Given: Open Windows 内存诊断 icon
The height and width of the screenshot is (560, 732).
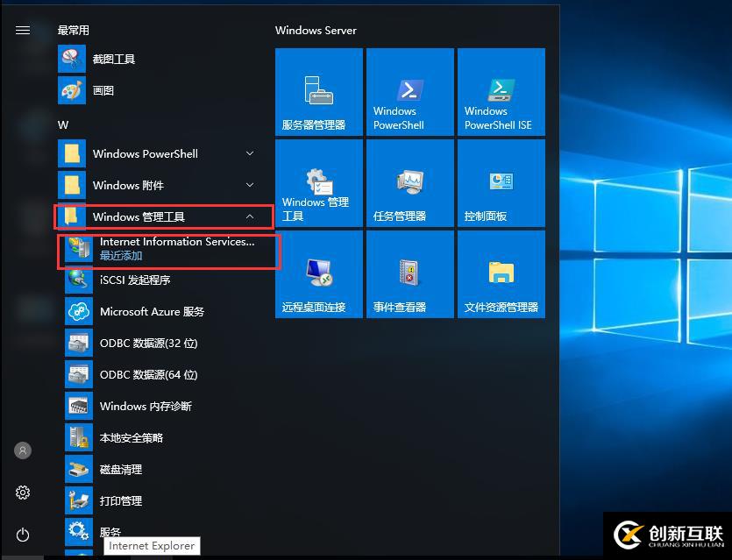Looking at the screenshot, I should [79, 406].
